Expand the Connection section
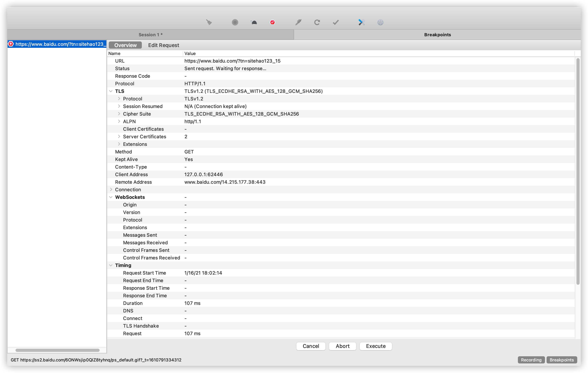The image size is (588, 373). pyautogui.click(x=111, y=189)
